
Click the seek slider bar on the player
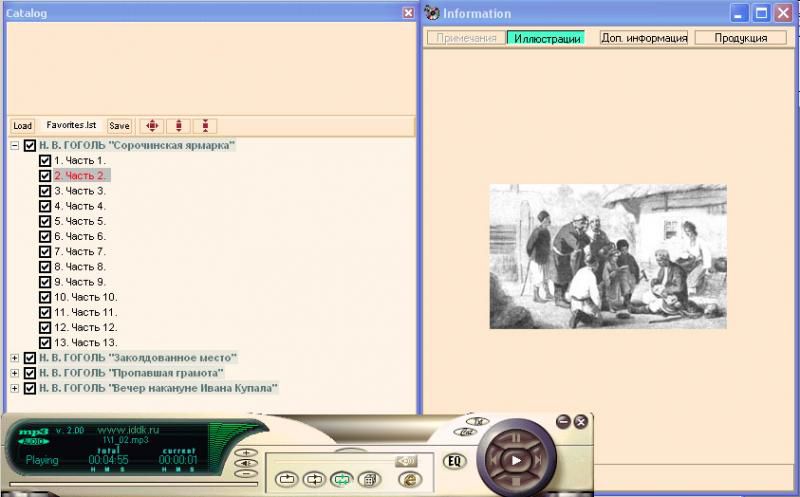coord(337,461)
